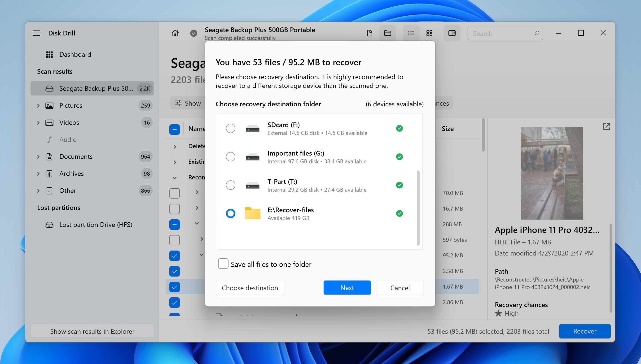Image resolution: width=641 pixels, height=364 pixels.
Task: Expand Lost partition Drive (HFS) entry
Action: coord(39,225)
